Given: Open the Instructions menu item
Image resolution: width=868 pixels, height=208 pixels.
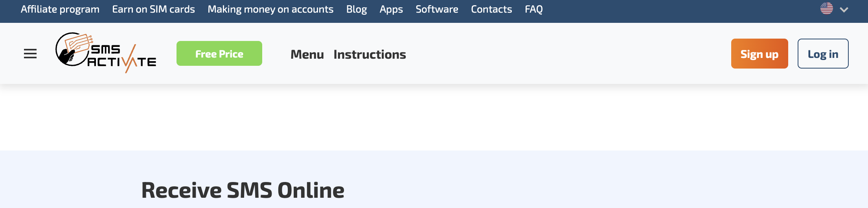Looking at the screenshot, I should [370, 54].
